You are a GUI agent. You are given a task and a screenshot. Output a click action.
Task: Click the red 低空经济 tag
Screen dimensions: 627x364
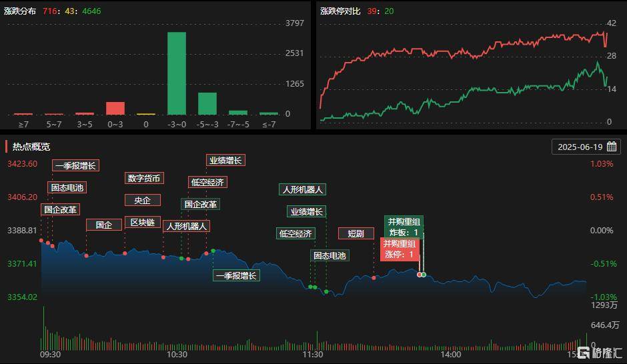[x=207, y=182]
